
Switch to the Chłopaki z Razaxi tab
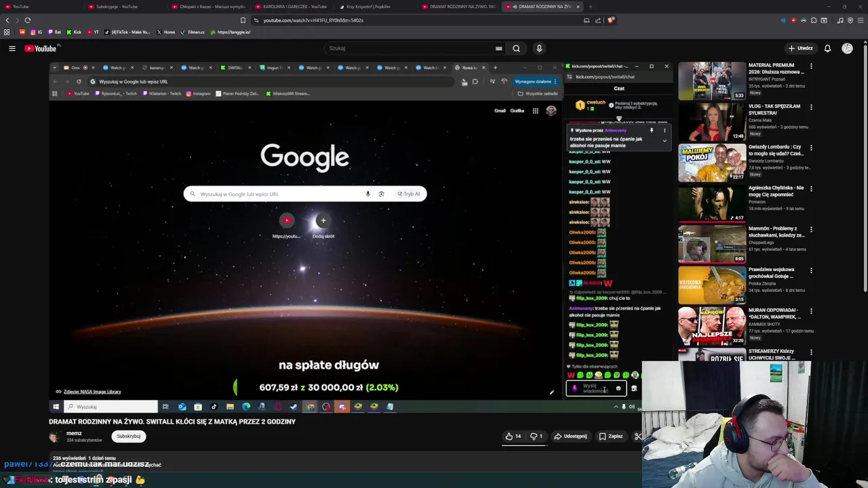click(x=208, y=7)
